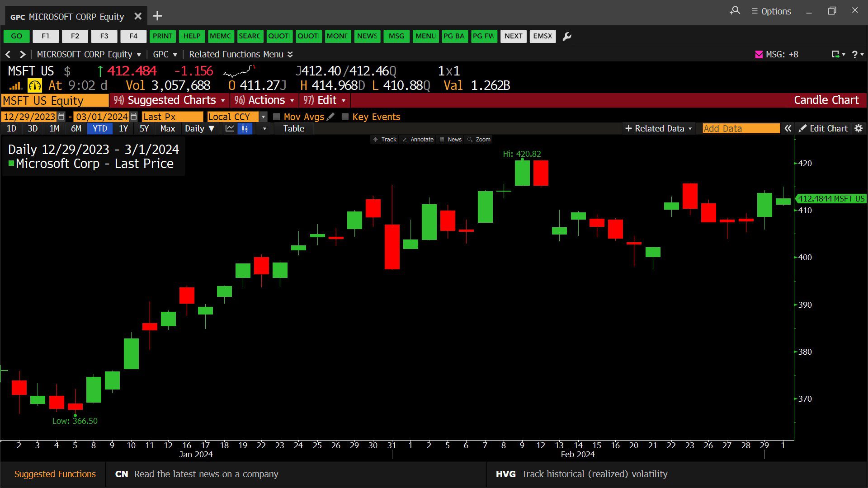Click the PRINT button

pos(162,36)
